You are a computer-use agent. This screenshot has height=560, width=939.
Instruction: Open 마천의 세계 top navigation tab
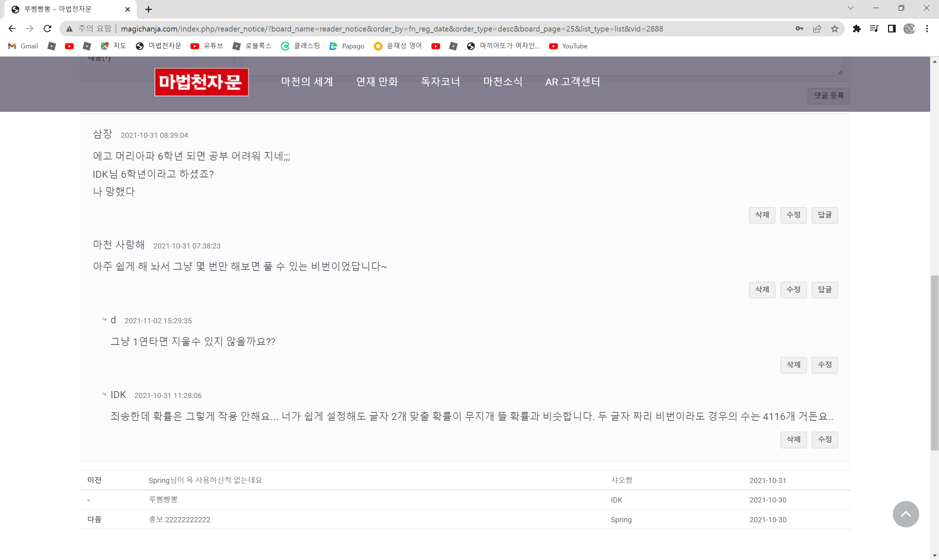click(306, 82)
